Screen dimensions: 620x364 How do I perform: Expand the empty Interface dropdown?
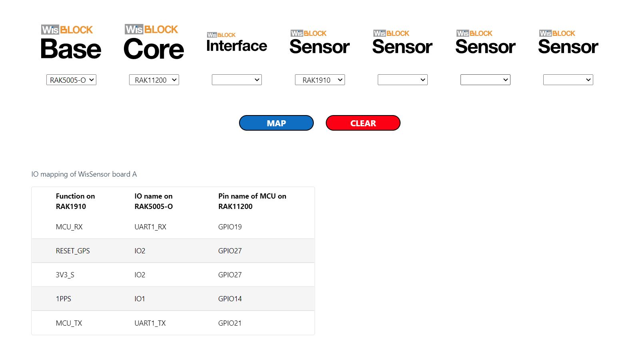[237, 80]
